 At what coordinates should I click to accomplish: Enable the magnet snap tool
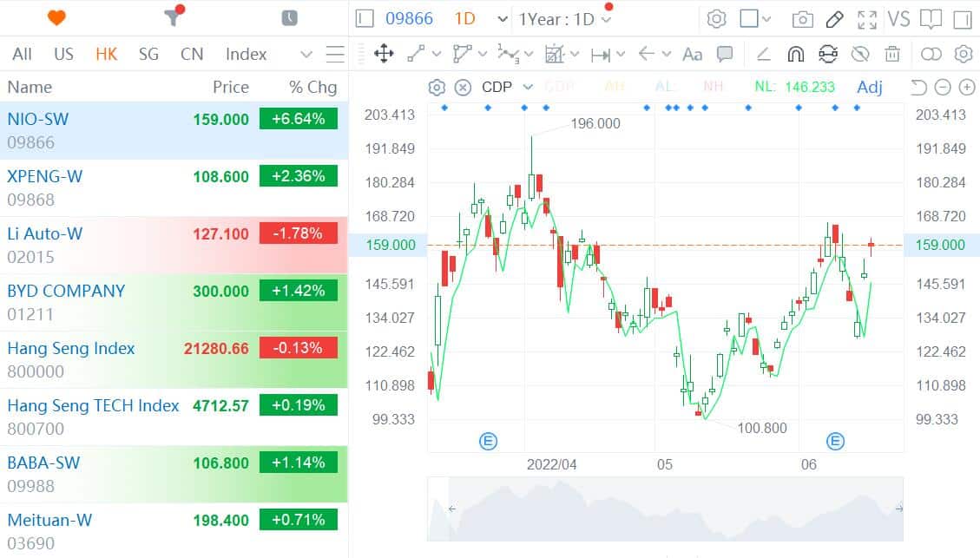pos(796,54)
